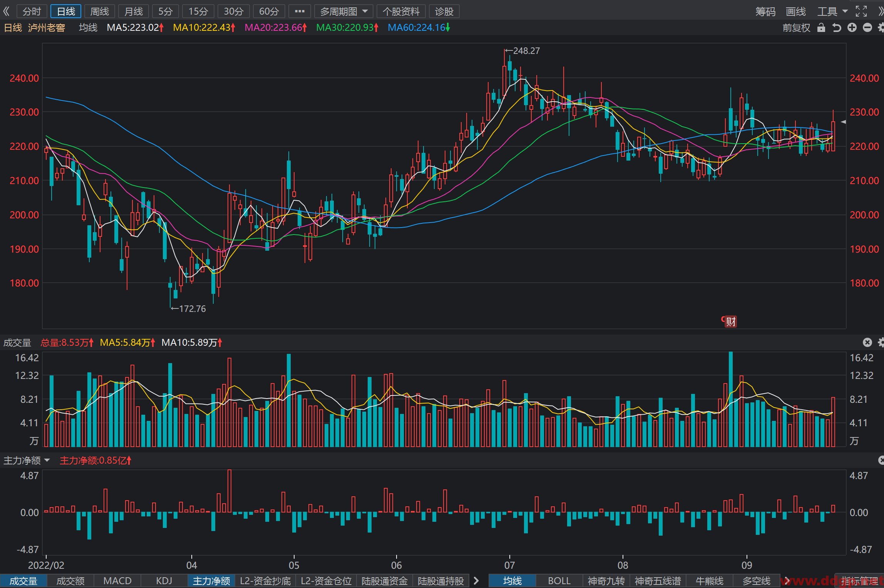Click the unlock padlock icon
The height and width of the screenshot is (588, 884).
[x=821, y=28]
